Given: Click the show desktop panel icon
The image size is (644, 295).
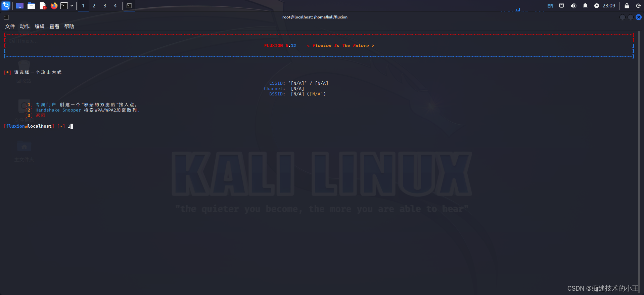Looking at the screenshot, I should coord(20,6).
